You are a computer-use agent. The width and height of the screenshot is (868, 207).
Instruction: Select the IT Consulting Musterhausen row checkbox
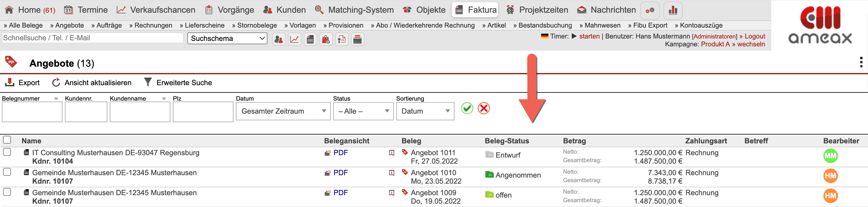7,152
